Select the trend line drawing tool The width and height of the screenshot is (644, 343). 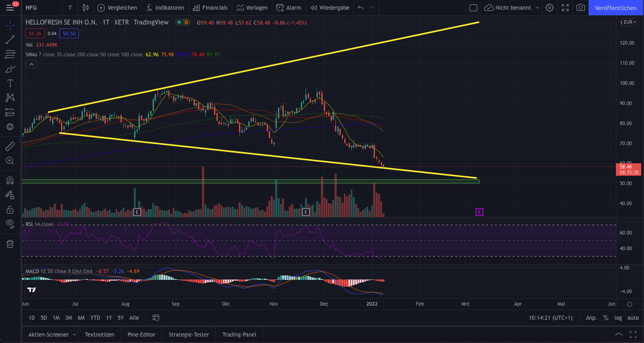(10, 40)
